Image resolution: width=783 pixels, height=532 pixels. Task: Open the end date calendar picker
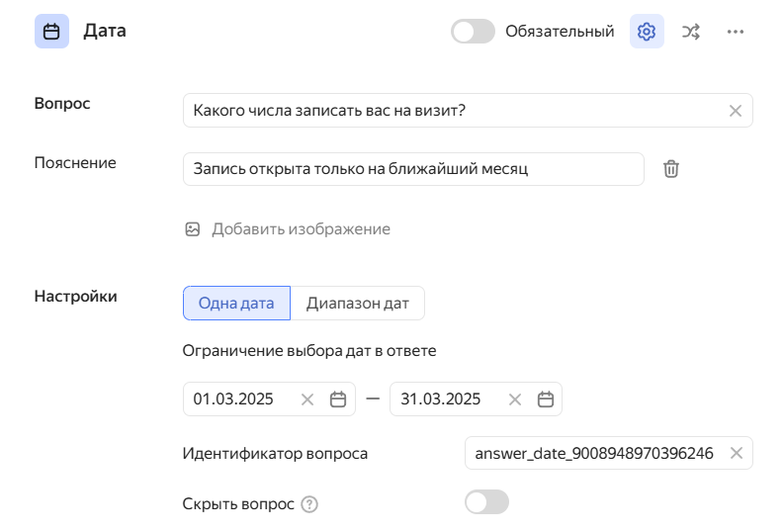point(546,399)
